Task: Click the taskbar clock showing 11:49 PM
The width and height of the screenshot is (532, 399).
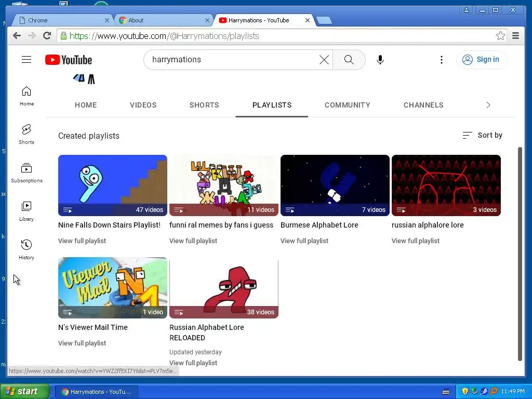Action: pos(513,391)
